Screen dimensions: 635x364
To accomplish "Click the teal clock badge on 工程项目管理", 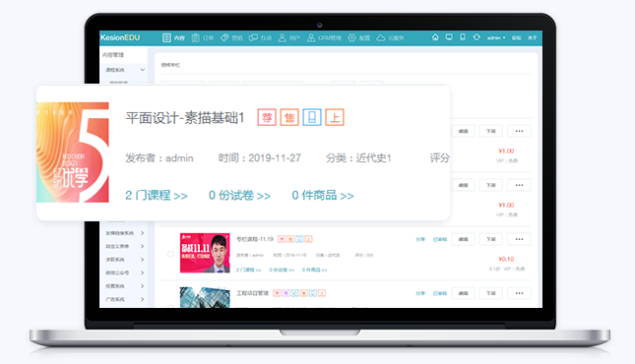I will [294, 293].
